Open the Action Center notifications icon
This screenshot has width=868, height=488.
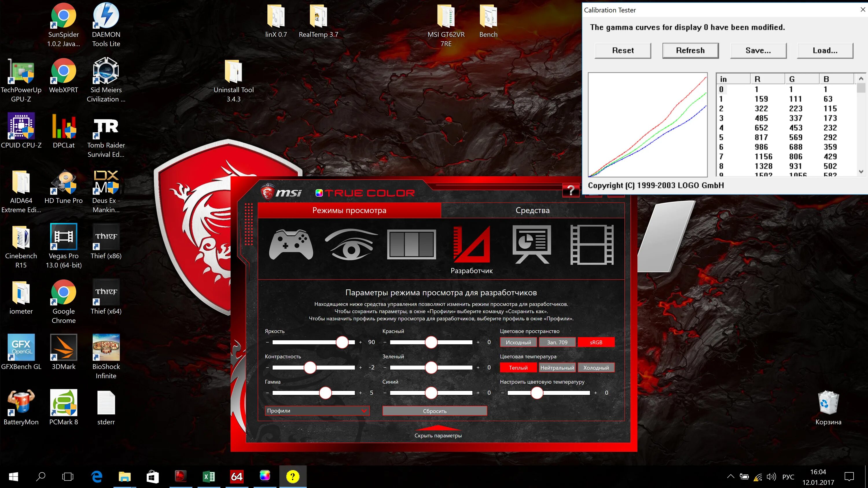coord(849,476)
